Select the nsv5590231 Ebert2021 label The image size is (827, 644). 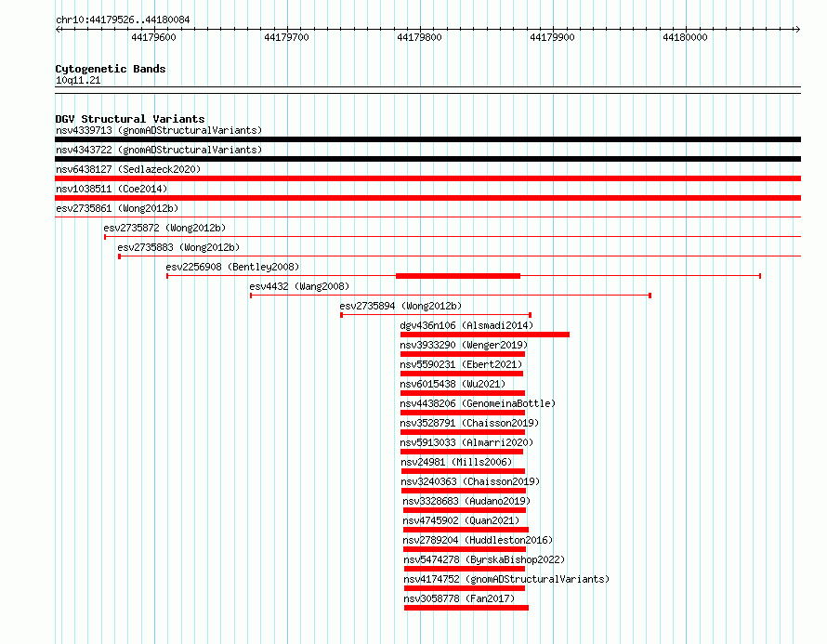click(461, 364)
